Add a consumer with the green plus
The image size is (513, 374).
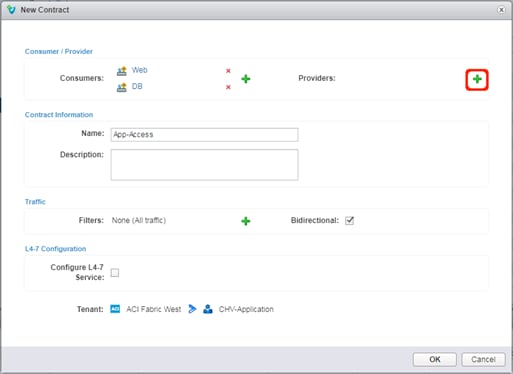point(246,79)
